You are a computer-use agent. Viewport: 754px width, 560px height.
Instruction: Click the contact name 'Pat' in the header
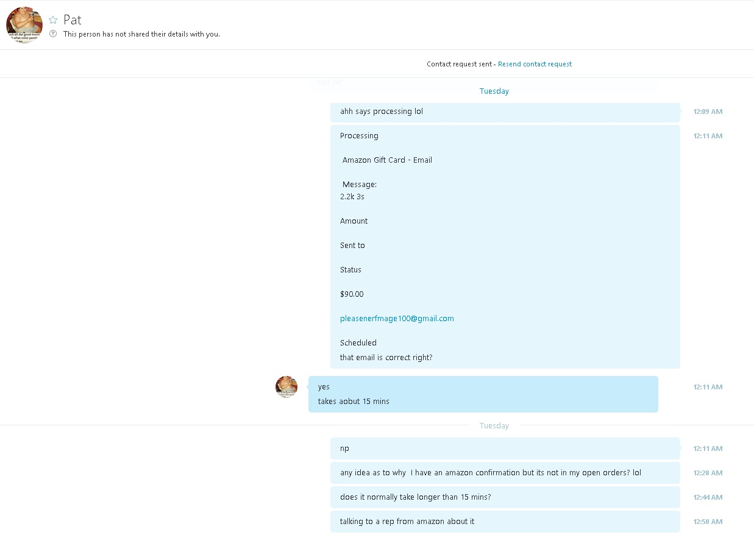click(x=73, y=20)
